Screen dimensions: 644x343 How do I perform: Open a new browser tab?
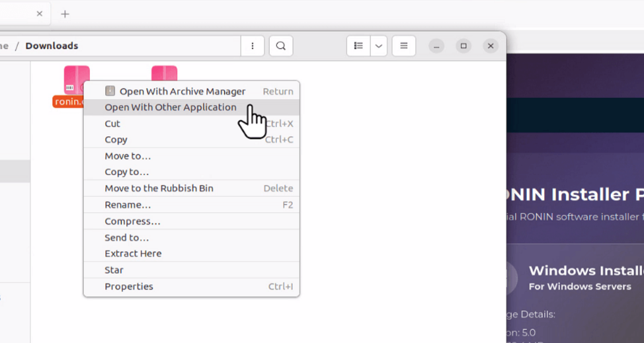coord(65,14)
